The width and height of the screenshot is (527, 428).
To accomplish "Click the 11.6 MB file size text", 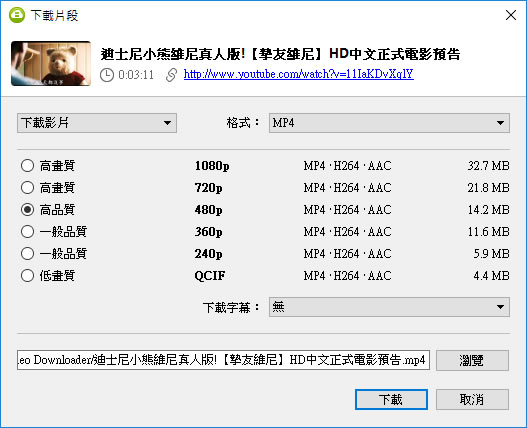I will (489, 232).
